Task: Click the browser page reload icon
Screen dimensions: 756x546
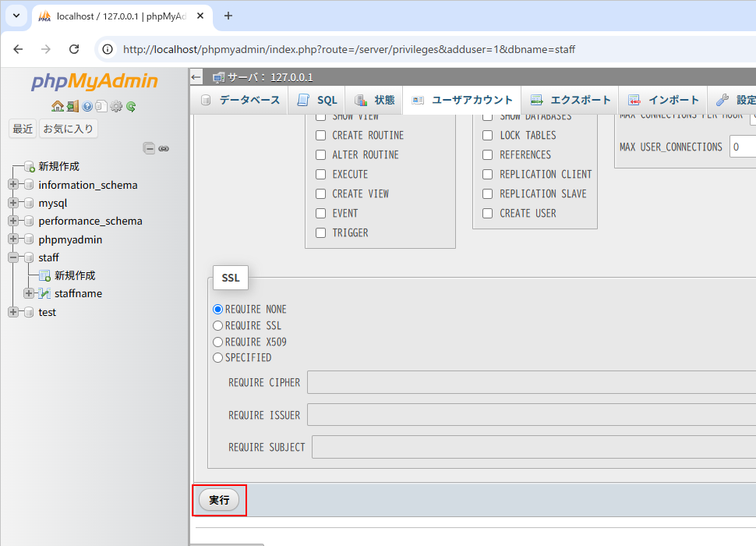Action: tap(74, 49)
